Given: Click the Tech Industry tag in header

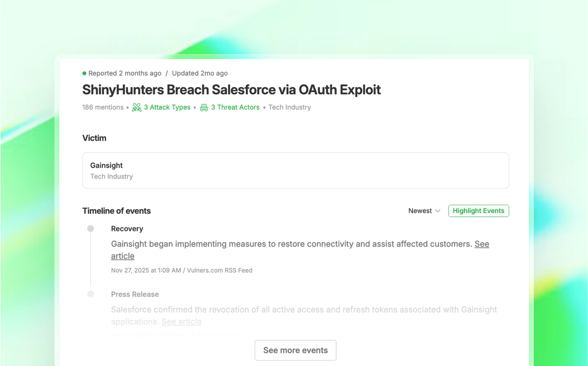Looking at the screenshot, I should point(290,107).
